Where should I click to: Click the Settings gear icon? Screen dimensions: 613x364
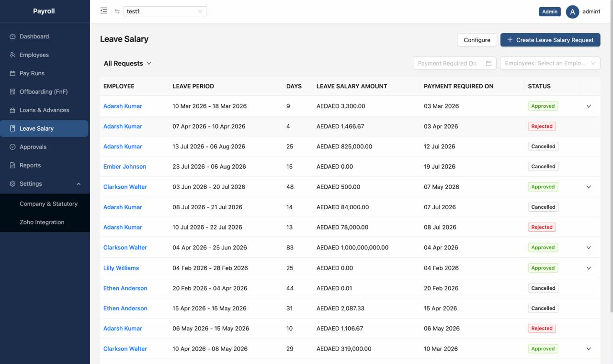click(x=12, y=184)
